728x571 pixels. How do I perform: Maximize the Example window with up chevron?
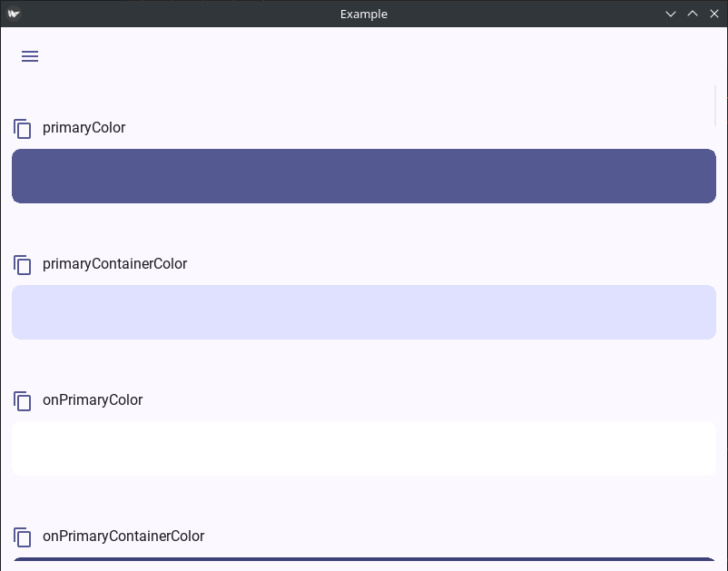[x=693, y=14]
